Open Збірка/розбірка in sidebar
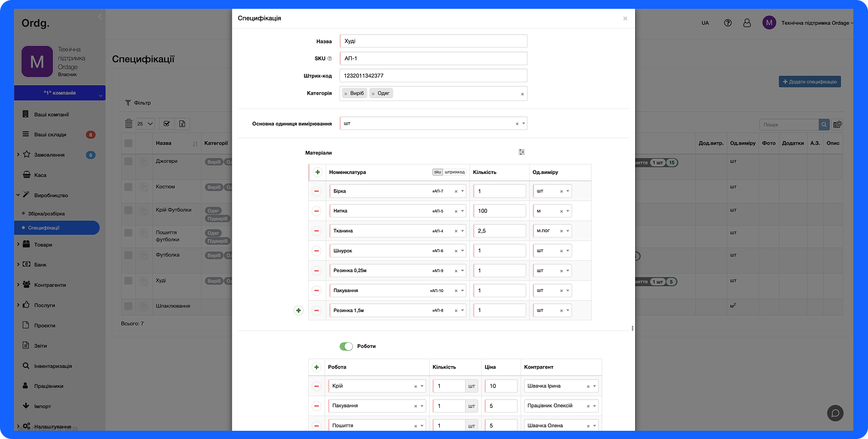Screen dimensions: 868x439 [x=46, y=213]
